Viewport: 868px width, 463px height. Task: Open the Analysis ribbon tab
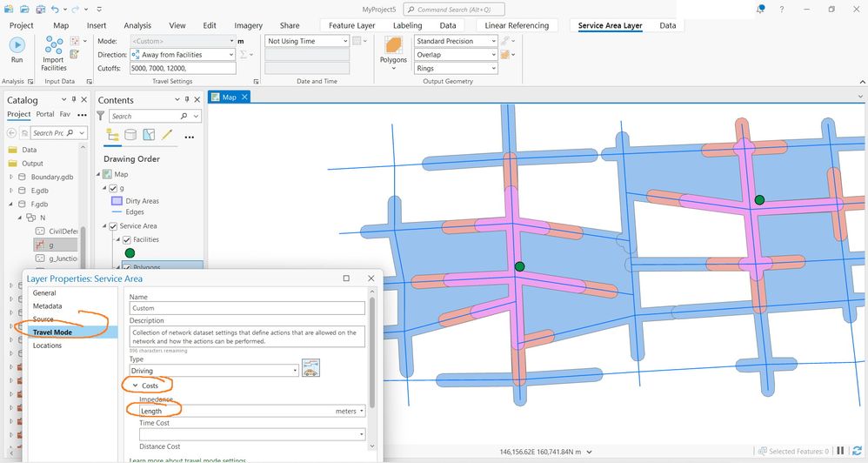(x=137, y=25)
